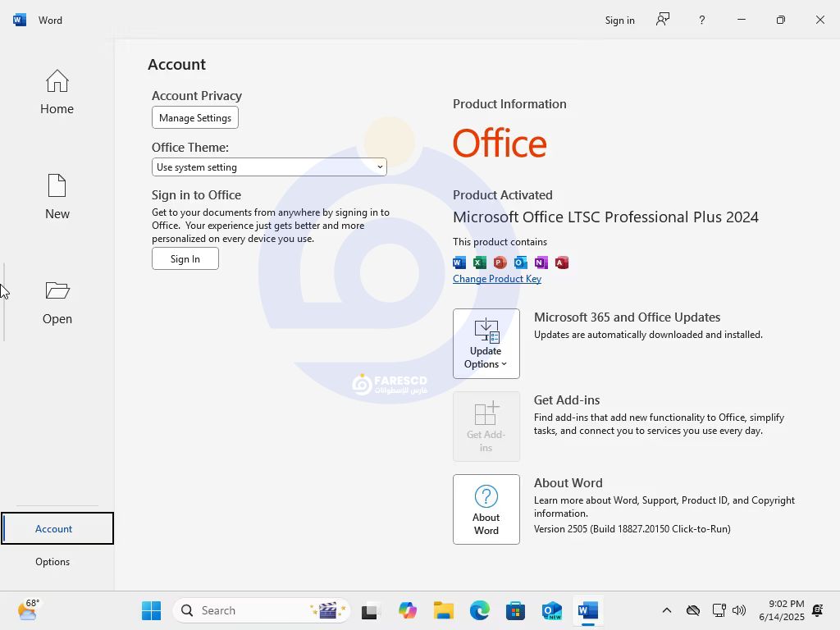Image resolution: width=840 pixels, height=630 pixels.
Task: Open Task View from the taskbar
Action: point(370,610)
